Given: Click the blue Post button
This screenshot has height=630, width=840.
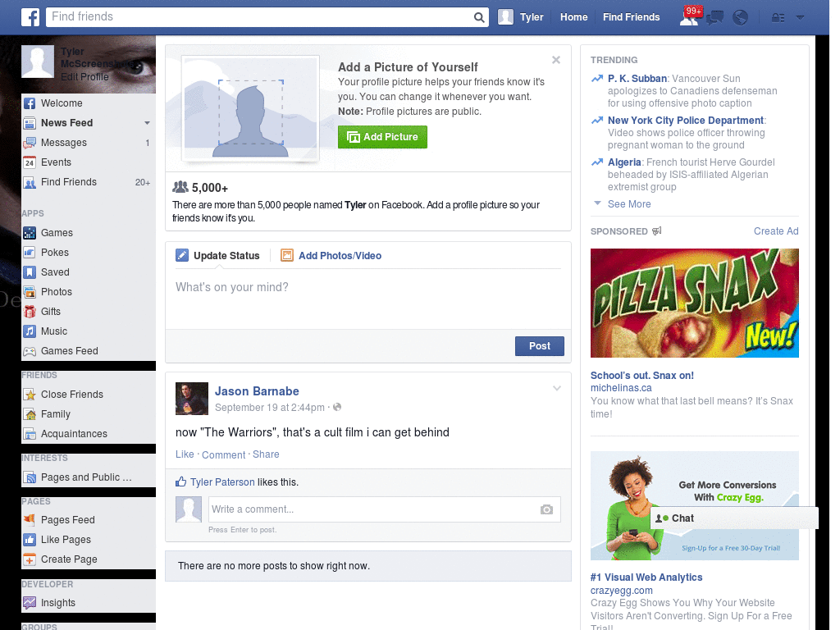Looking at the screenshot, I should coord(540,346).
